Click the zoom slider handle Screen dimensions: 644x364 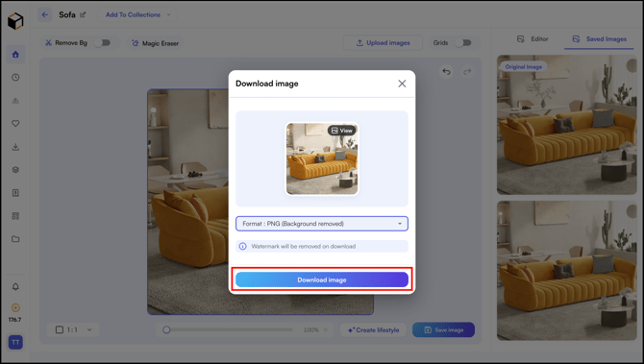[x=166, y=329]
